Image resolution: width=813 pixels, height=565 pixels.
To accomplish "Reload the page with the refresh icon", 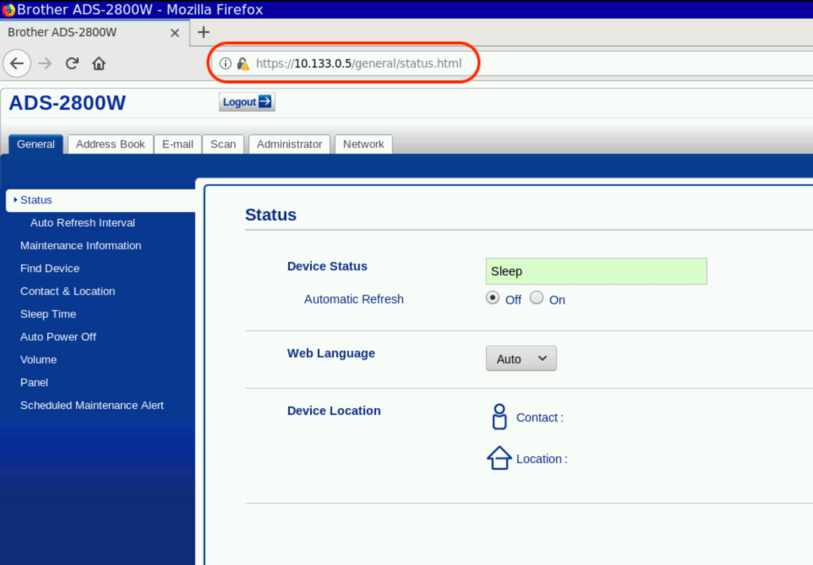I will pos(72,64).
